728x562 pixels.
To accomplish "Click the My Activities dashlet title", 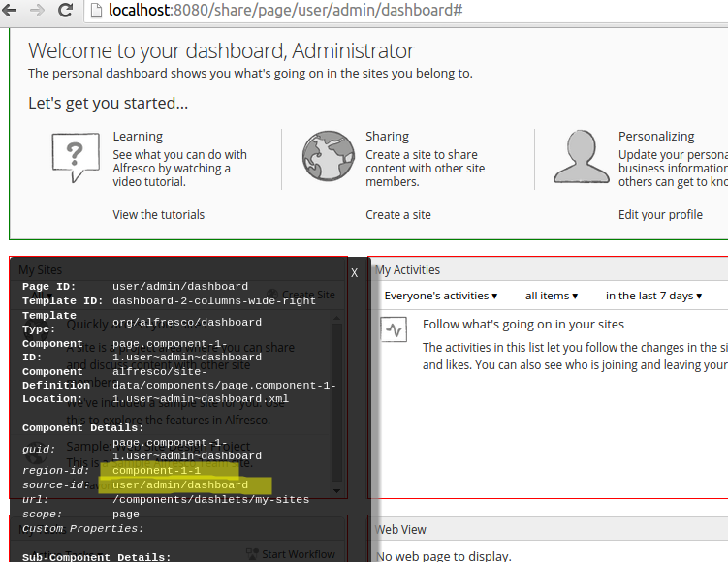I will pyautogui.click(x=407, y=270).
